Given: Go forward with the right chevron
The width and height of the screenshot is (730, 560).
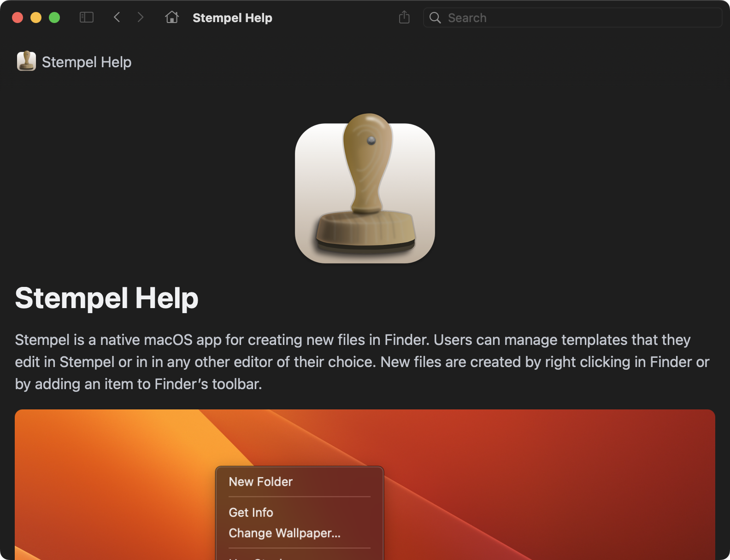Looking at the screenshot, I should (x=141, y=17).
